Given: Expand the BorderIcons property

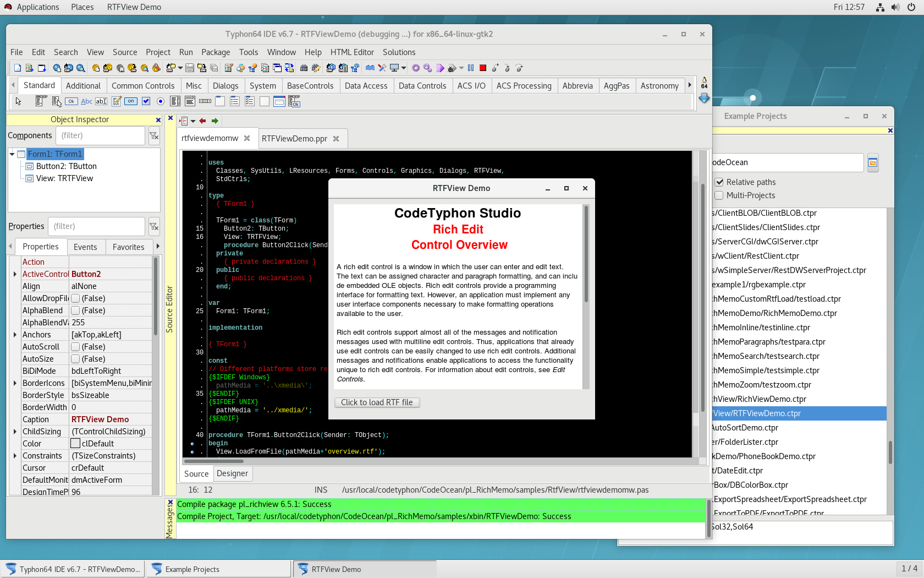Looking at the screenshot, I should click(x=15, y=383).
